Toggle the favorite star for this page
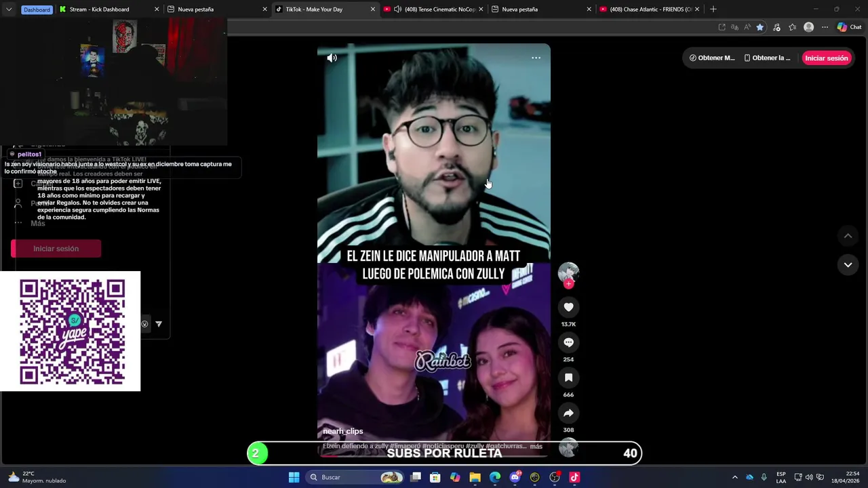868x488 pixels. pyautogui.click(x=760, y=27)
